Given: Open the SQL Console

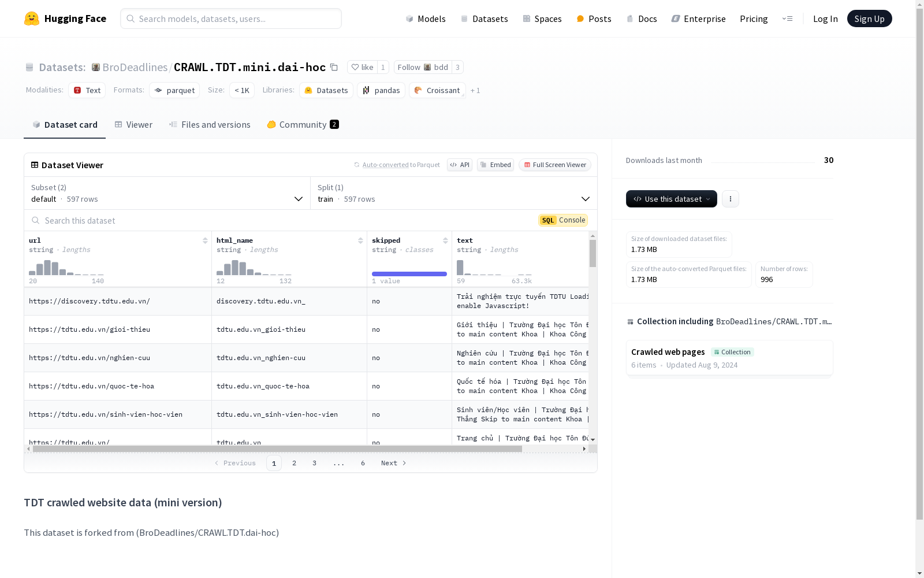Looking at the screenshot, I should [563, 220].
